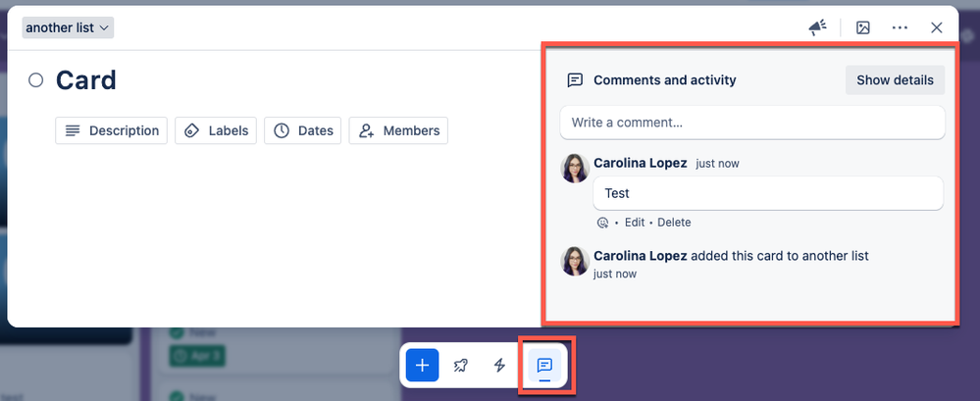980x401 pixels.
Task: Add a reaction to the Test comment
Action: tap(602, 223)
